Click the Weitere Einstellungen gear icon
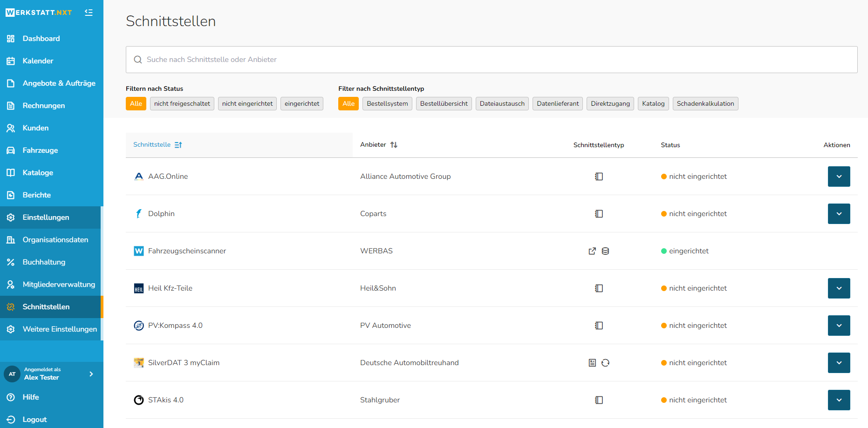The height and width of the screenshot is (428, 868). click(x=11, y=329)
